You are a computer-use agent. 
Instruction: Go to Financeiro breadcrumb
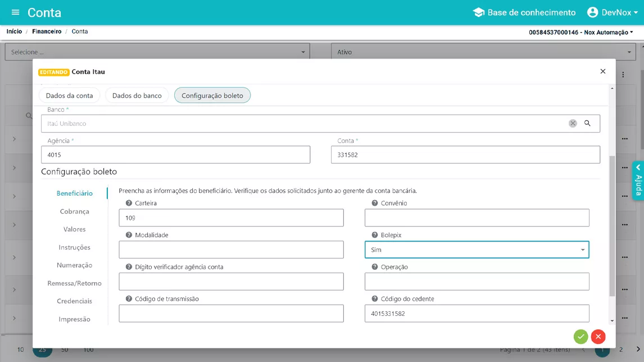(x=47, y=31)
